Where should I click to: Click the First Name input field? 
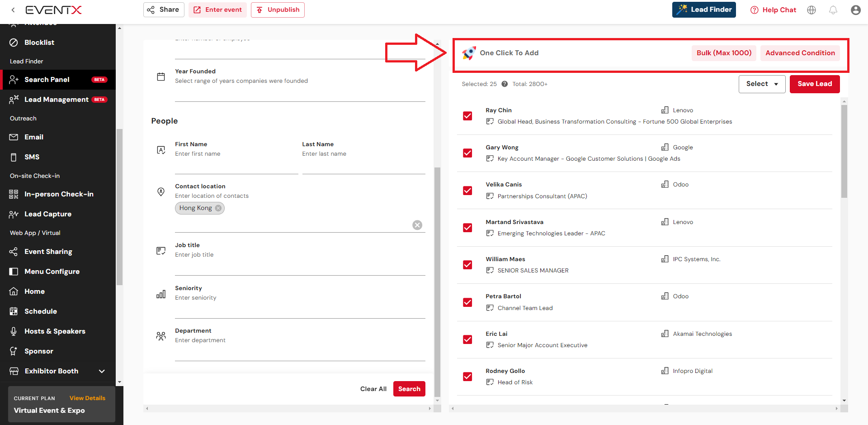[x=236, y=166]
